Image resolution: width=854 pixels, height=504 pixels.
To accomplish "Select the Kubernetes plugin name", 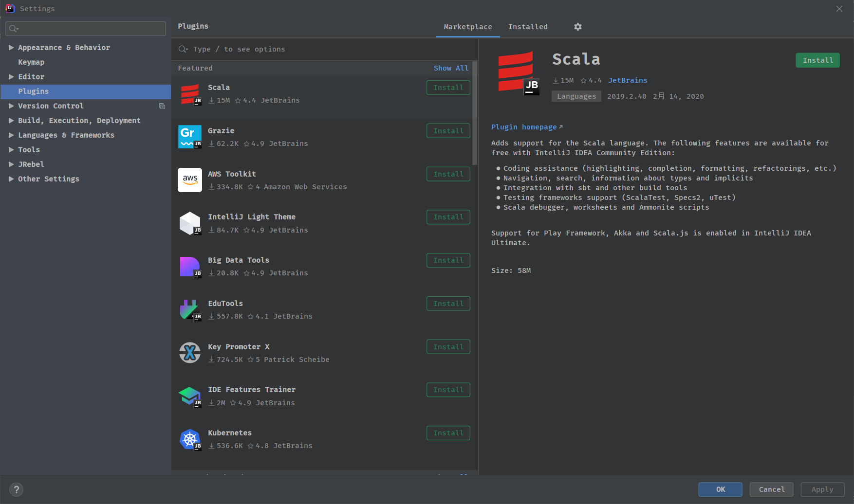I will [230, 433].
